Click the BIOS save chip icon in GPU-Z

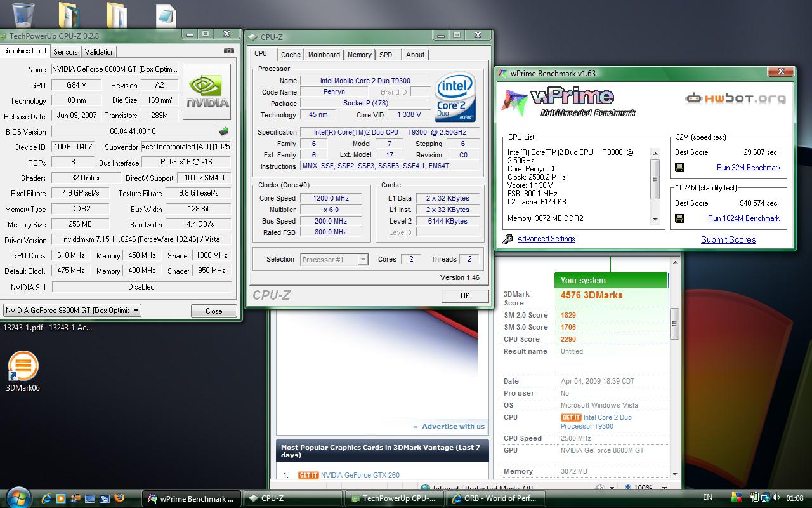(224, 131)
